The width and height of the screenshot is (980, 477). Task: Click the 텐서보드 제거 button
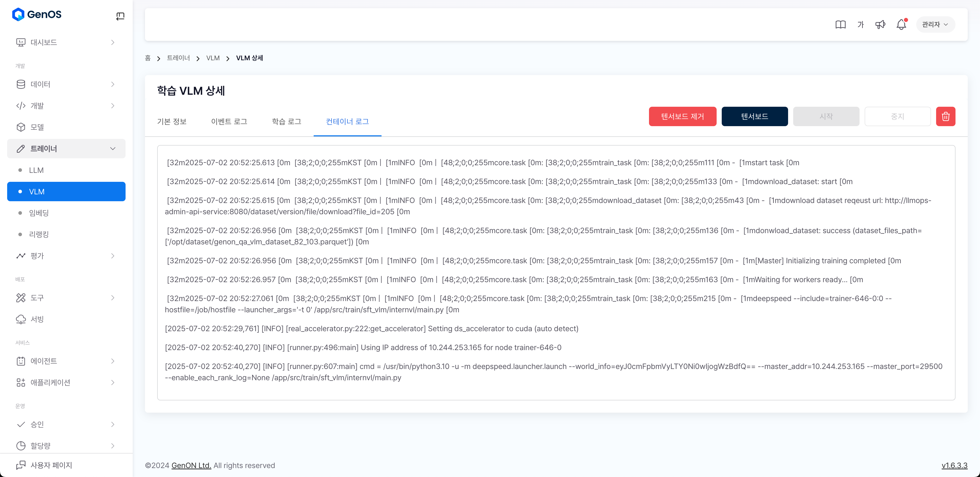point(682,116)
